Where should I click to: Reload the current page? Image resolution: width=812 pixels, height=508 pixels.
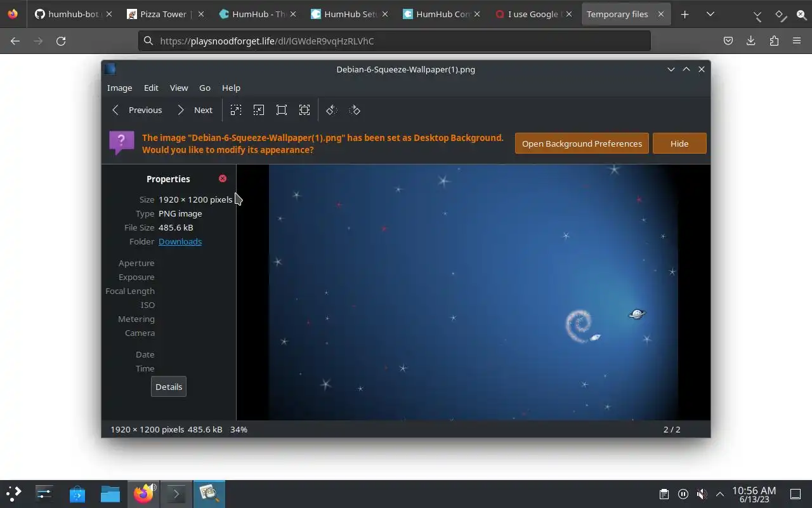point(61,41)
